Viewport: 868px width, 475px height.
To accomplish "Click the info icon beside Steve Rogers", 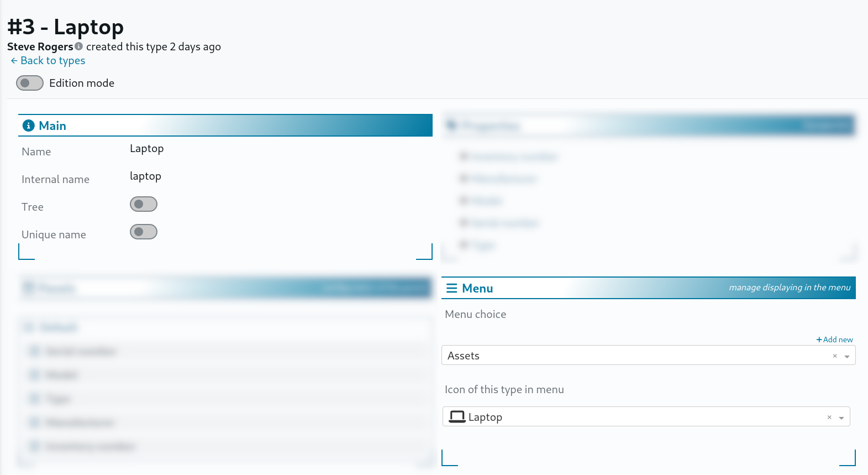I will pyautogui.click(x=78, y=46).
